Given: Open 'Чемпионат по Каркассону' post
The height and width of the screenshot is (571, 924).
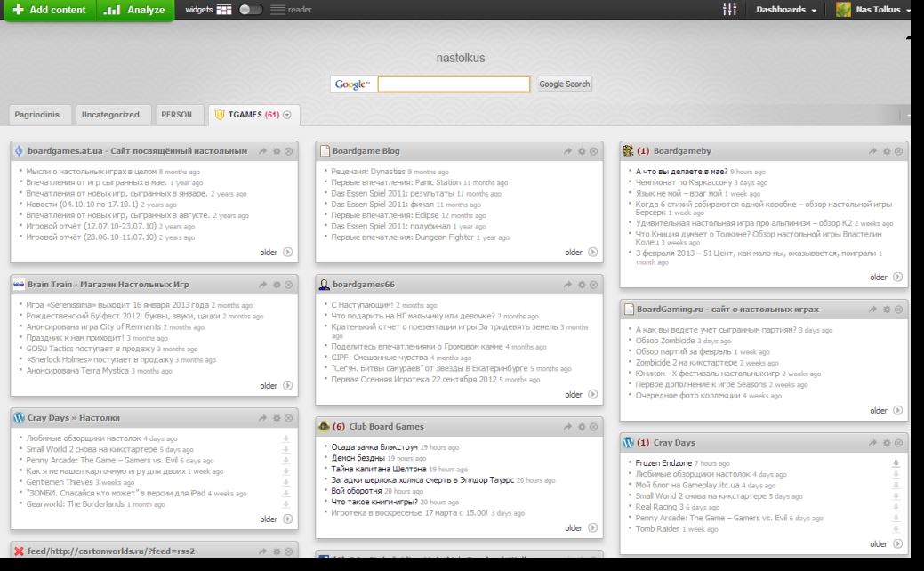Looking at the screenshot, I should pos(684,182).
